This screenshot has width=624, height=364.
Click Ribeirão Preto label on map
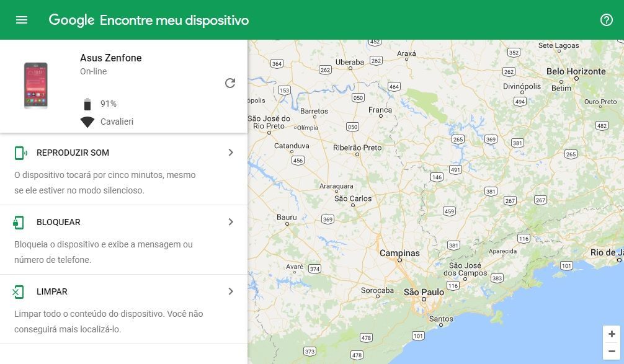[x=357, y=148]
